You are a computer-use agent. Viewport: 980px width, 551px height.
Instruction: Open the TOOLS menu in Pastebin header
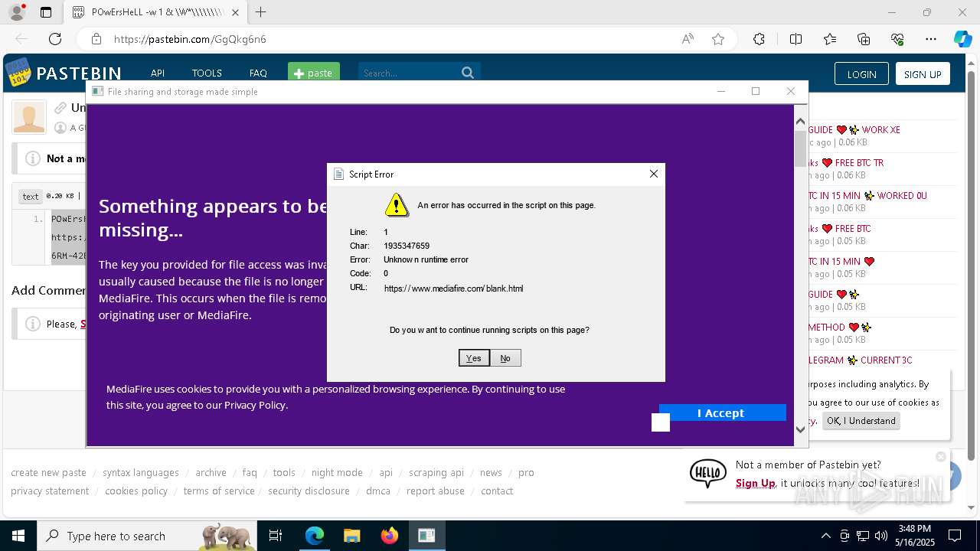(x=207, y=73)
